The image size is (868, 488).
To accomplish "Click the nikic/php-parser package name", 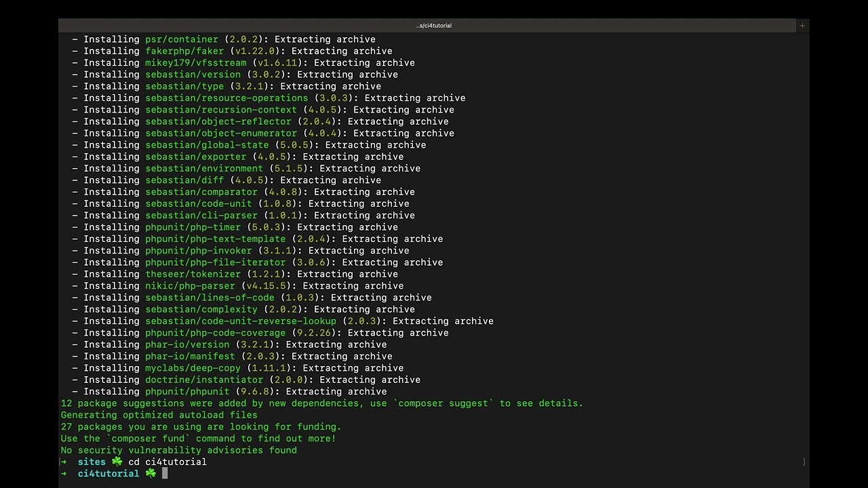I will pos(190,286).
